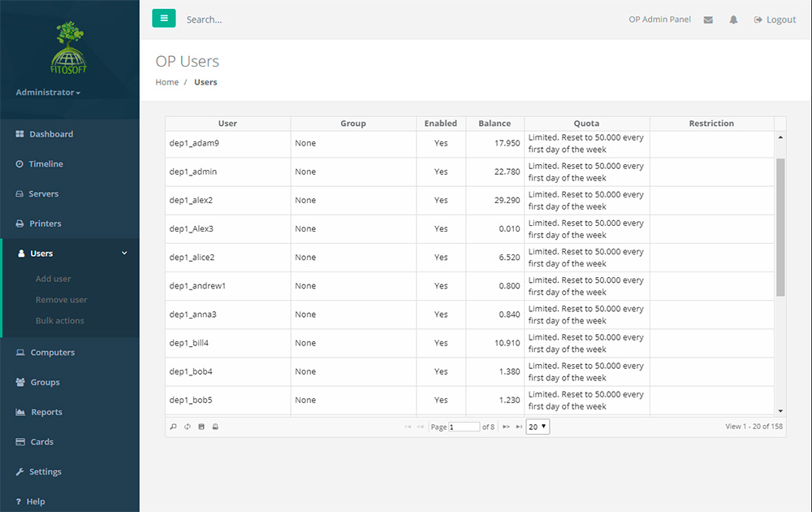Open Reports in the sidebar
Viewport: 812px width, 512px height.
tap(46, 412)
